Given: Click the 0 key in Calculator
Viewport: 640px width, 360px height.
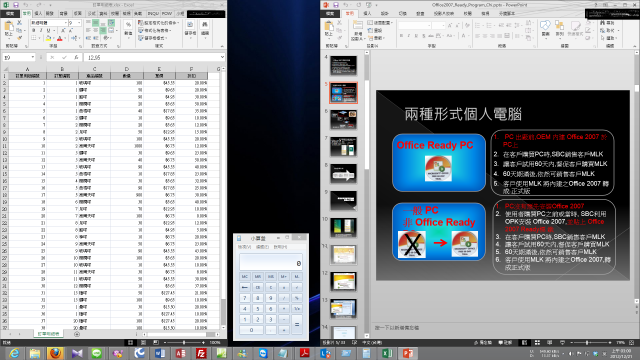Looking at the screenshot, I should [251, 330].
